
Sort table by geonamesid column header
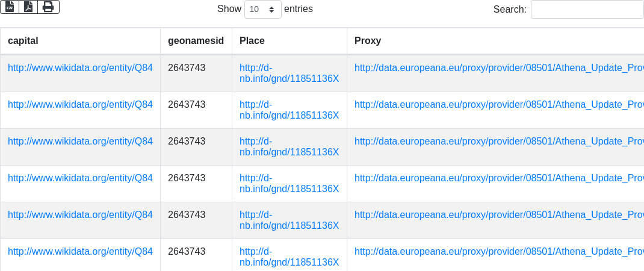click(x=196, y=41)
